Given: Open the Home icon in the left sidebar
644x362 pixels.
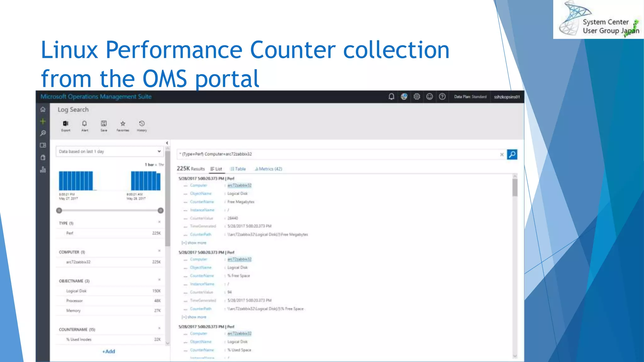Looking at the screenshot, I should pyautogui.click(x=43, y=109).
